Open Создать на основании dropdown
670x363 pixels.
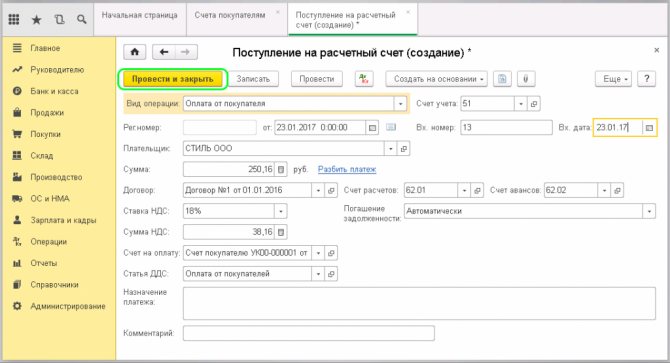pos(436,79)
